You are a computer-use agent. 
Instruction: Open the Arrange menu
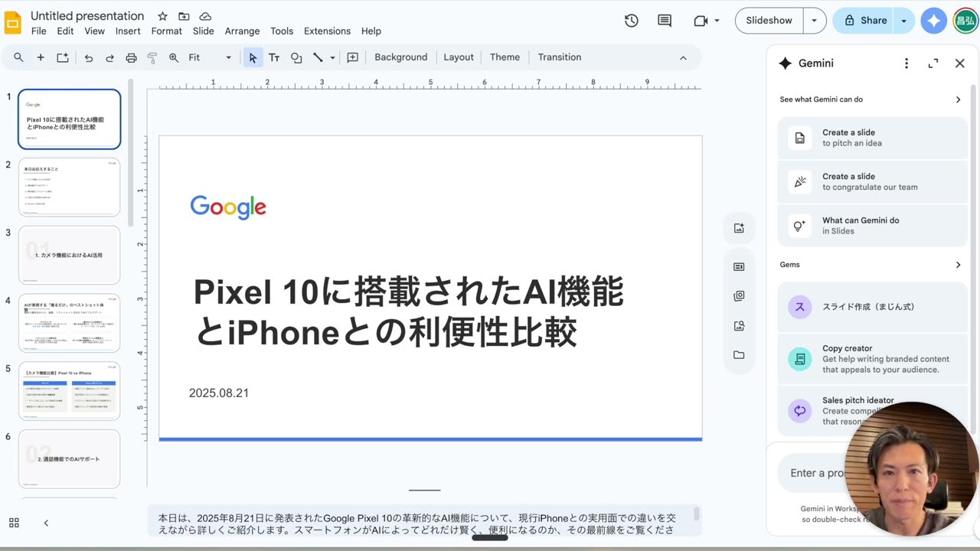point(242,31)
